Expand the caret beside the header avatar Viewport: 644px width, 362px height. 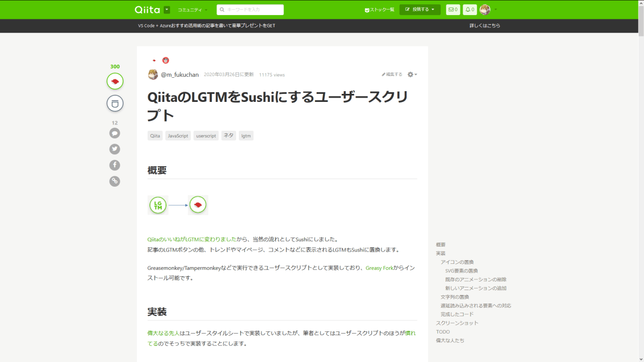tap(495, 10)
